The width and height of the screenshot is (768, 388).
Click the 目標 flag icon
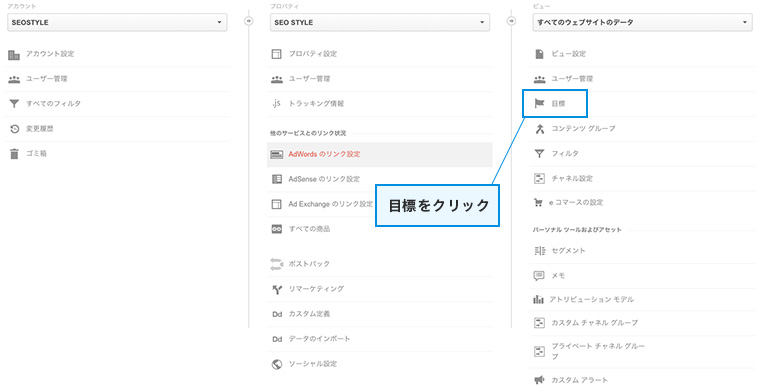point(539,103)
